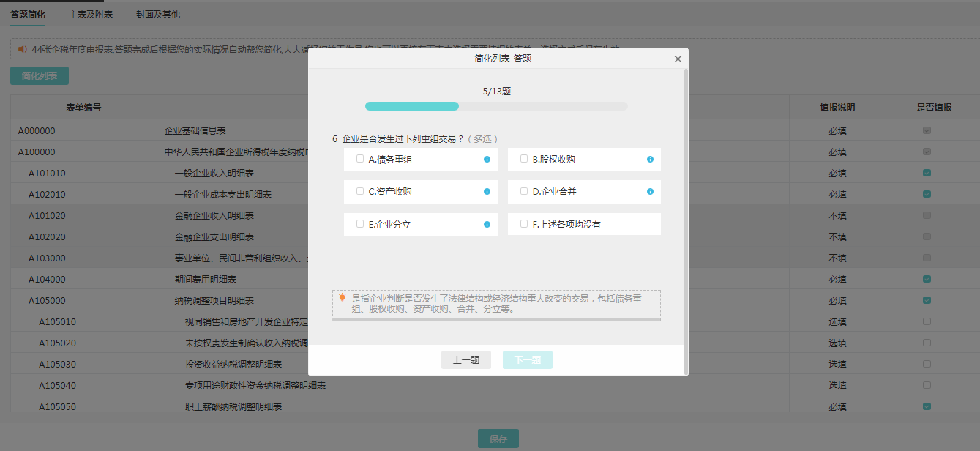Toggle 是否填报 checkbox for row A105030
This screenshot has height=451, width=980.
(927, 364)
